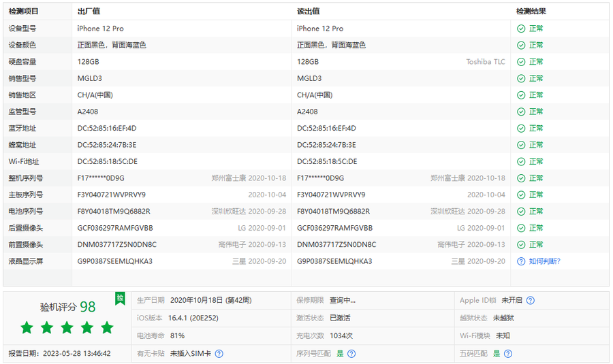Click the 验机评分 98 score

click(x=67, y=307)
